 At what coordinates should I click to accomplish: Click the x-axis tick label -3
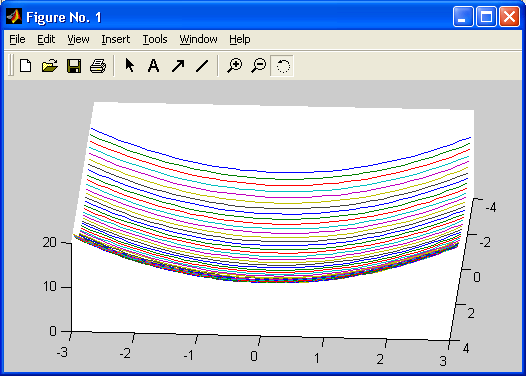(62, 352)
